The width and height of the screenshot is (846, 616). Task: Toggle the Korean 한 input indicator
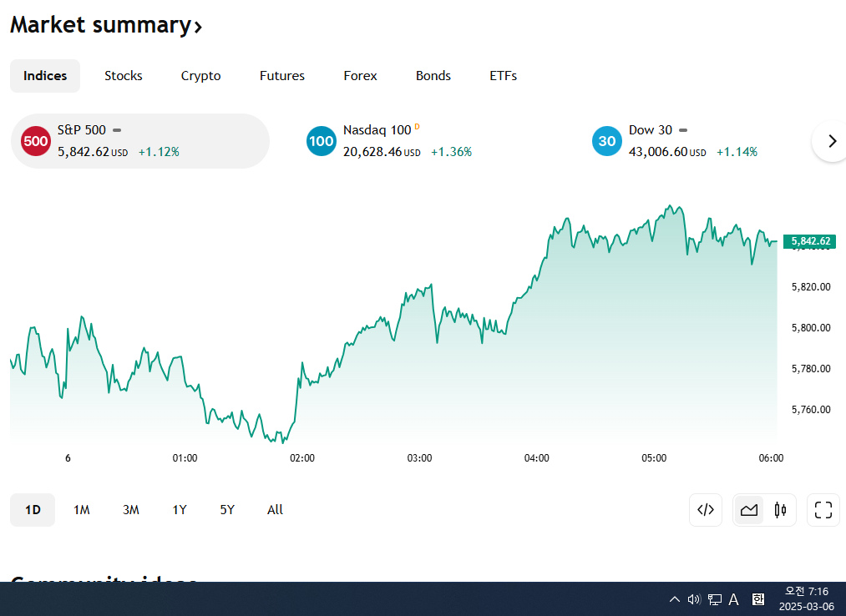pos(758,599)
